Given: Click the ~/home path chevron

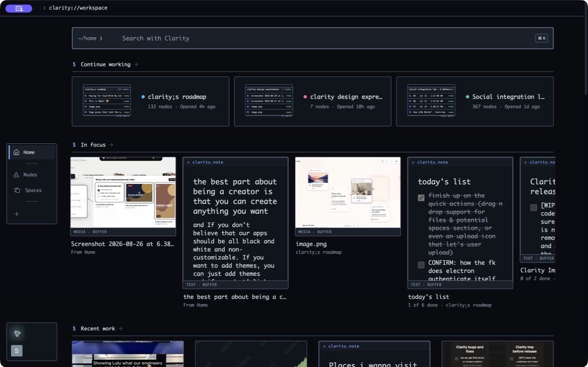Looking at the screenshot, I should [x=101, y=38].
